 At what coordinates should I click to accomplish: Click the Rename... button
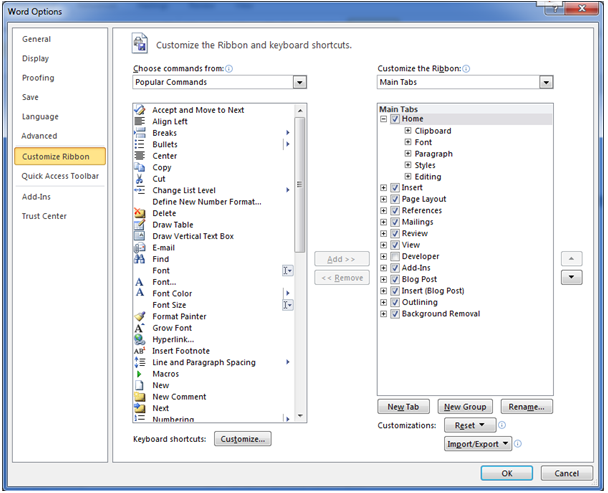[527, 407]
